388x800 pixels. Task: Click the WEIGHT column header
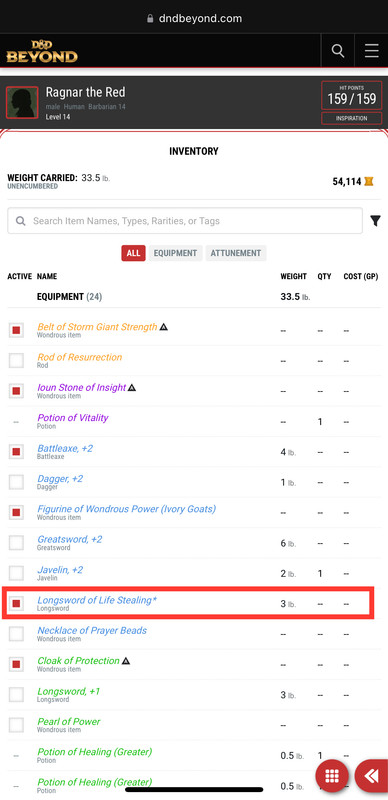click(x=294, y=277)
